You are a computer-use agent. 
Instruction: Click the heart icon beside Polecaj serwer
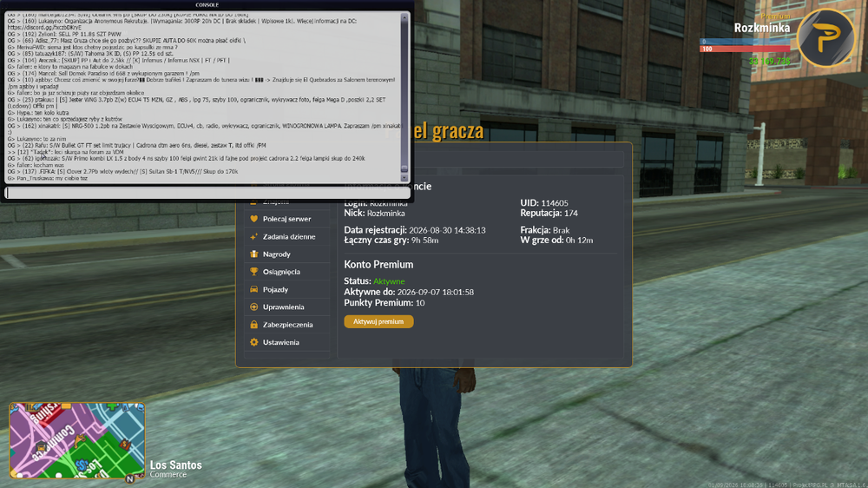tap(253, 219)
